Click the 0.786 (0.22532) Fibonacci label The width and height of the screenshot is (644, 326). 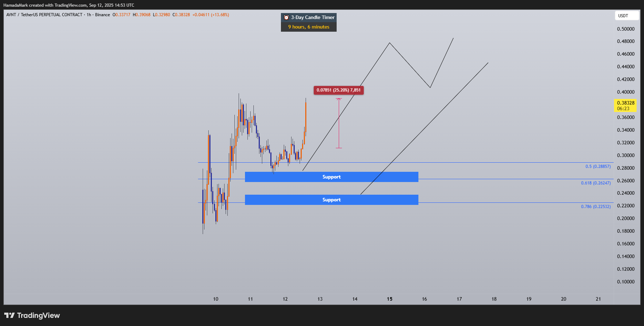[x=596, y=207]
